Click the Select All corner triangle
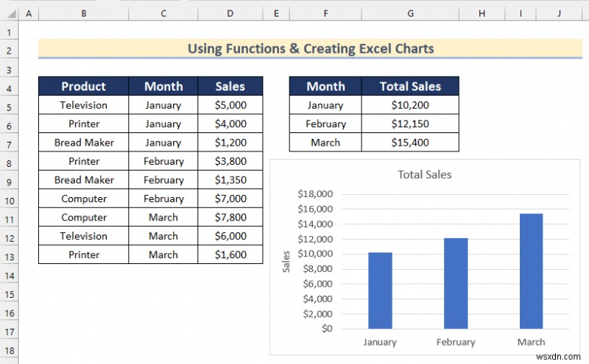The height and width of the screenshot is (364, 589). click(10, 14)
